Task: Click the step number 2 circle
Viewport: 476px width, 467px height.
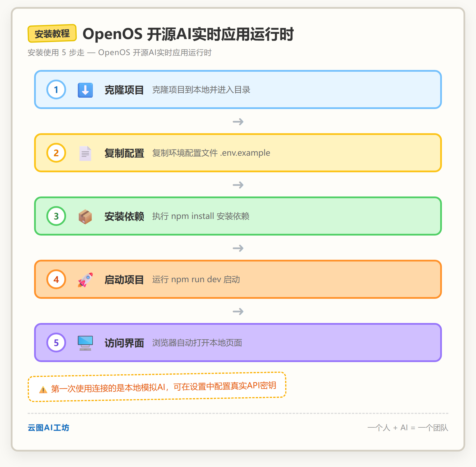Action: [56, 153]
